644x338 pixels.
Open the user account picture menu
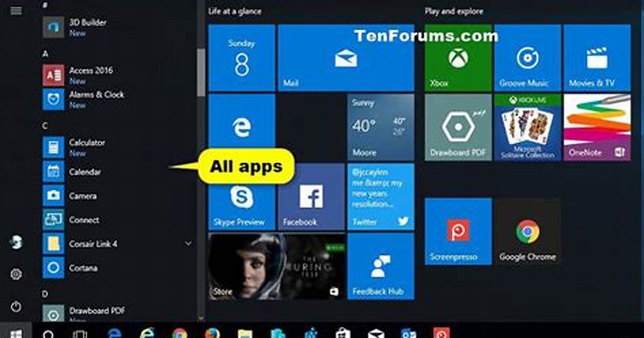16,242
